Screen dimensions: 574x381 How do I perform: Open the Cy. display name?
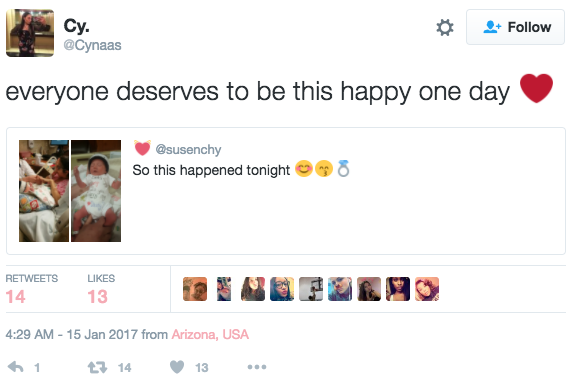coord(77,26)
